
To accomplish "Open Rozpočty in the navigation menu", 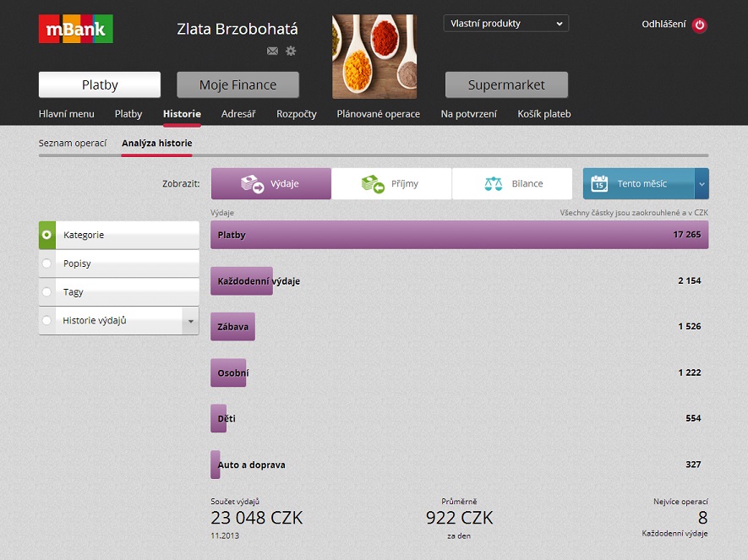I will click(297, 114).
